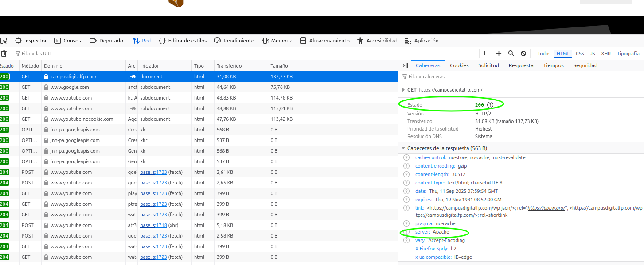
Task: Open base.js:1723 initiator link in first POST row
Action: point(153,172)
